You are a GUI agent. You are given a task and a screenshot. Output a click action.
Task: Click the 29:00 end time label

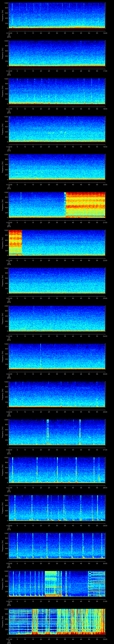coord(105,525)
